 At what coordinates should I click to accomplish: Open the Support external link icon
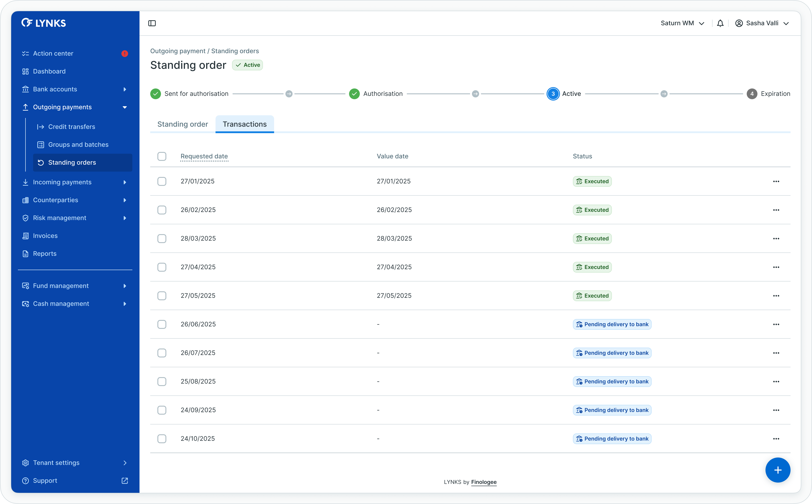tap(125, 481)
